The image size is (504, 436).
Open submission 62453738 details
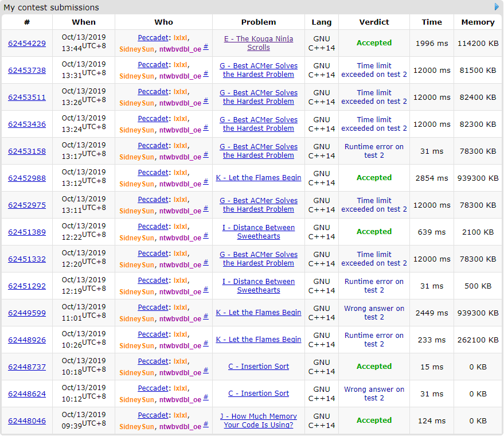point(27,70)
